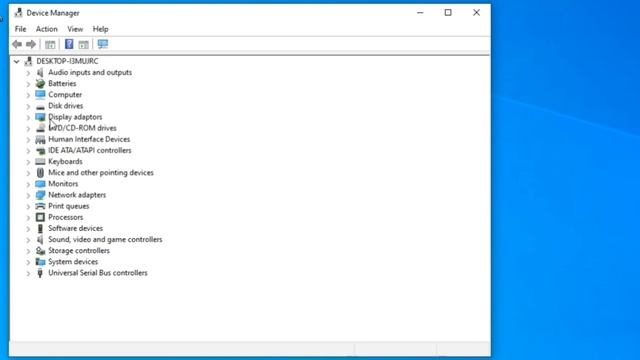This screenshot has width=640, height=360.
Task: Click the Keyboards category icon
Action: point(40,162)
